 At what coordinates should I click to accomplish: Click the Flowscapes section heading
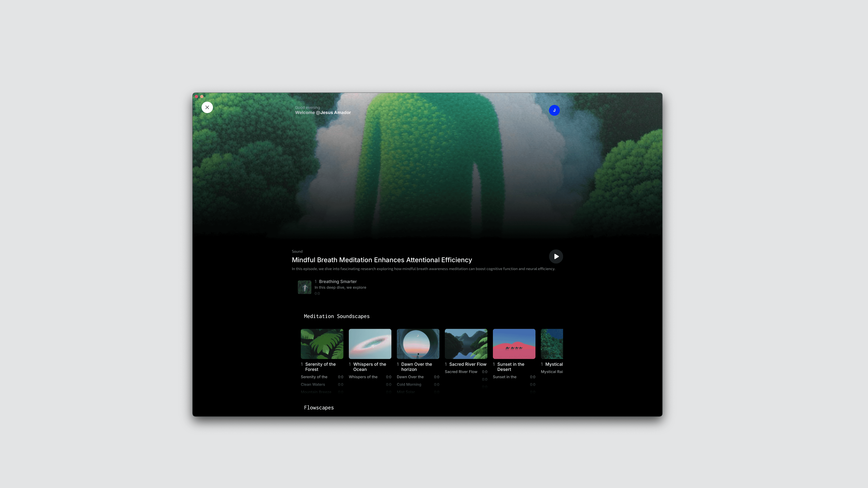(x=319, y=408)
